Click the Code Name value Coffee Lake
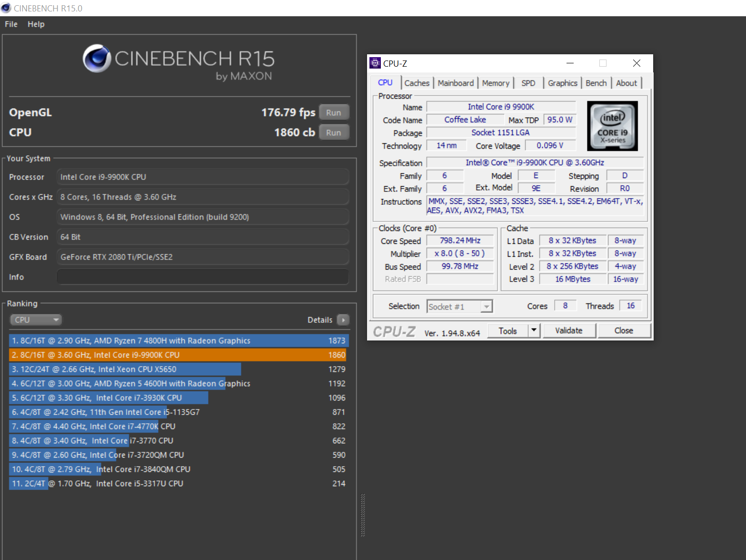The height and width of the screenshot is (560, 746). pos(465,120)
